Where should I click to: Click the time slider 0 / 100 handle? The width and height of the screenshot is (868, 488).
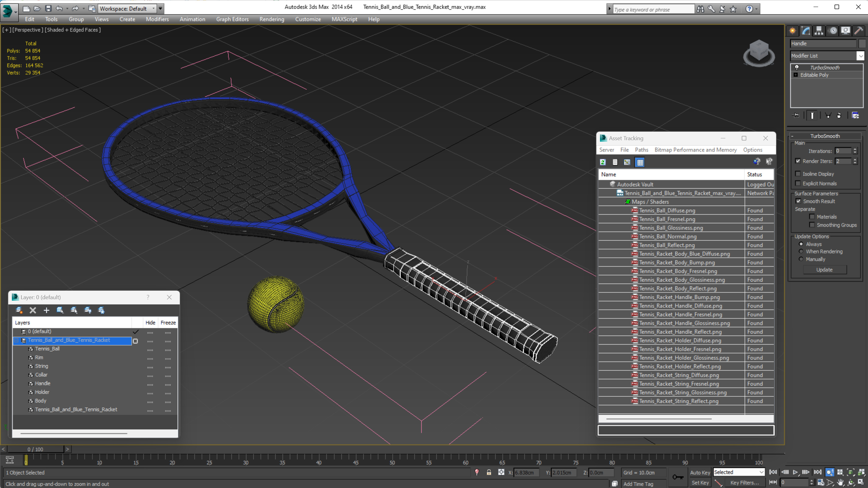(x=35, y=449)
